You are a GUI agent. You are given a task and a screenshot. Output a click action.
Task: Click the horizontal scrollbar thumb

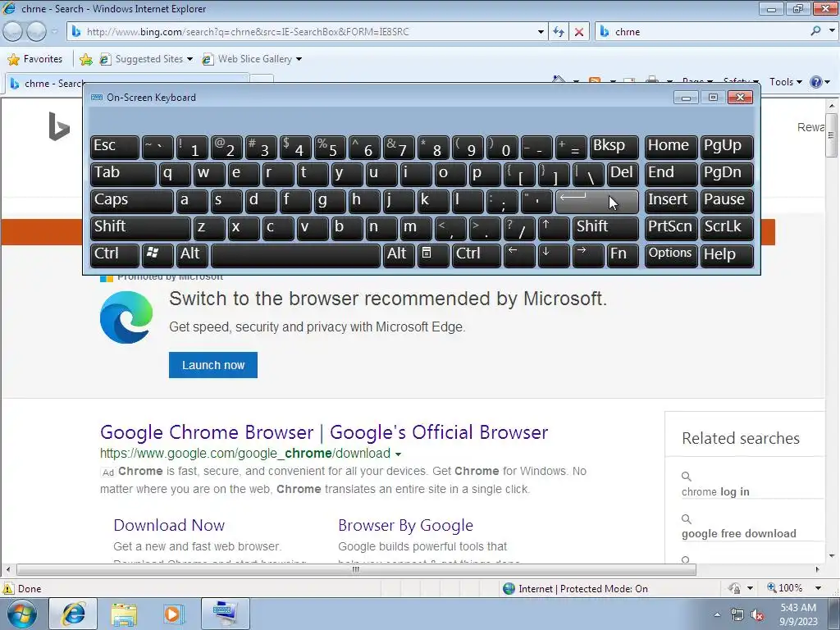(356, 569)
